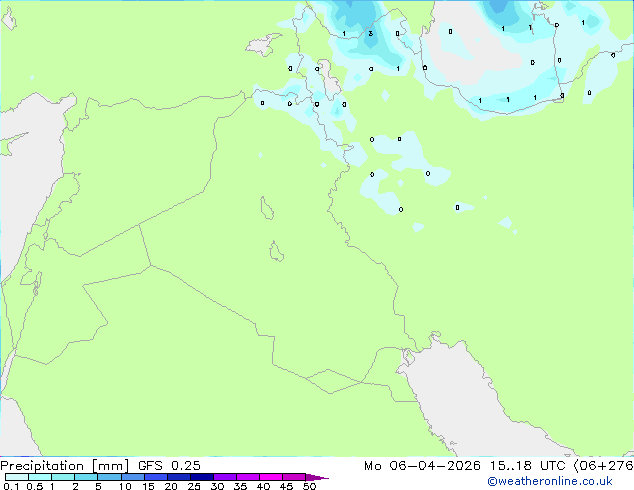Click the '[mm]' unit label
Image resolution: width=634 pixels, height=490 pixels.
[x=110, y=466]
